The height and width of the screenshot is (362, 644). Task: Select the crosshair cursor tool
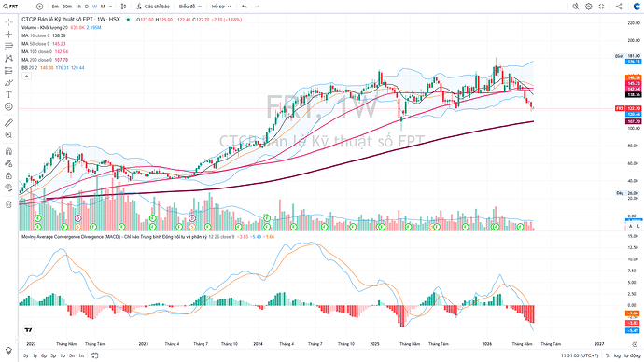(8, 22)
